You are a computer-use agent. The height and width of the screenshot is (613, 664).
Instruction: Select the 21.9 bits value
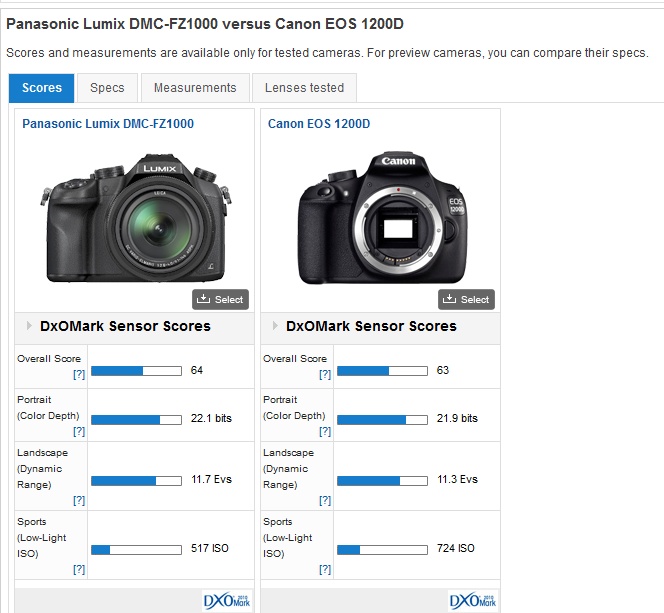457,418
